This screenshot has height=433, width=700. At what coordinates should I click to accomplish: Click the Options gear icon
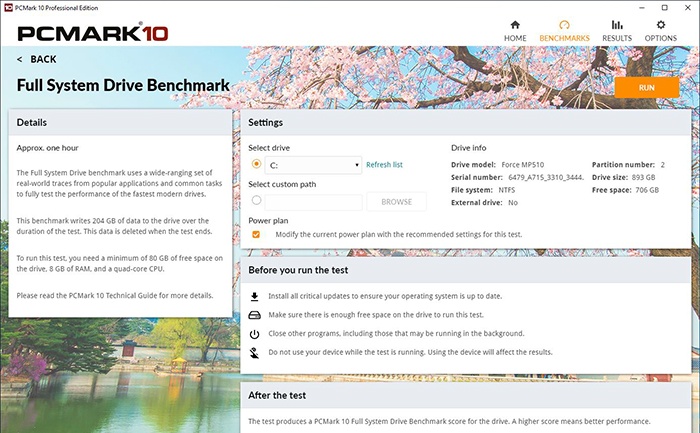tap(661, 25)
